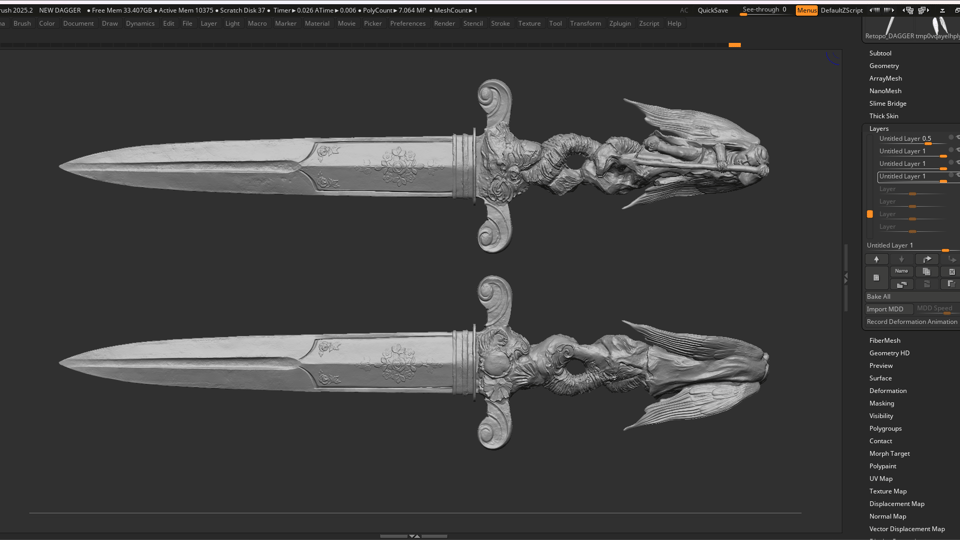The width and height of the screenshot is (960, 540).
Task: Expand the Subtool section
Action: tap(880, 53)
